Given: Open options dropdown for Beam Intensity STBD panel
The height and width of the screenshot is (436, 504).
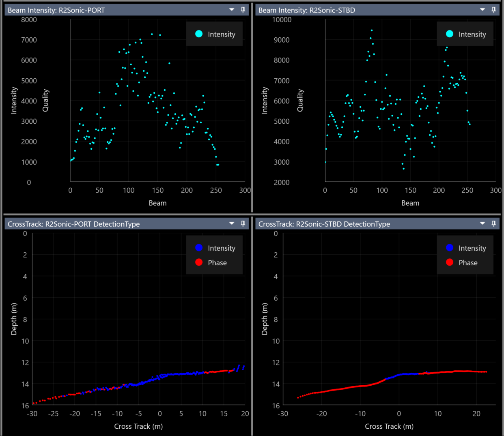Looking at the screenshot, I should click(482, 9).
